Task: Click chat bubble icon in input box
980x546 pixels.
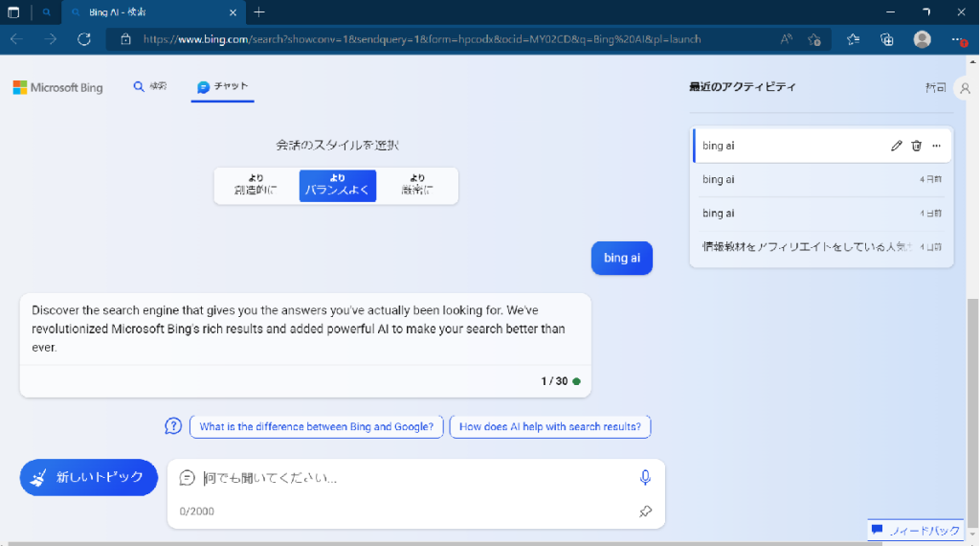Action: (187, 478)
